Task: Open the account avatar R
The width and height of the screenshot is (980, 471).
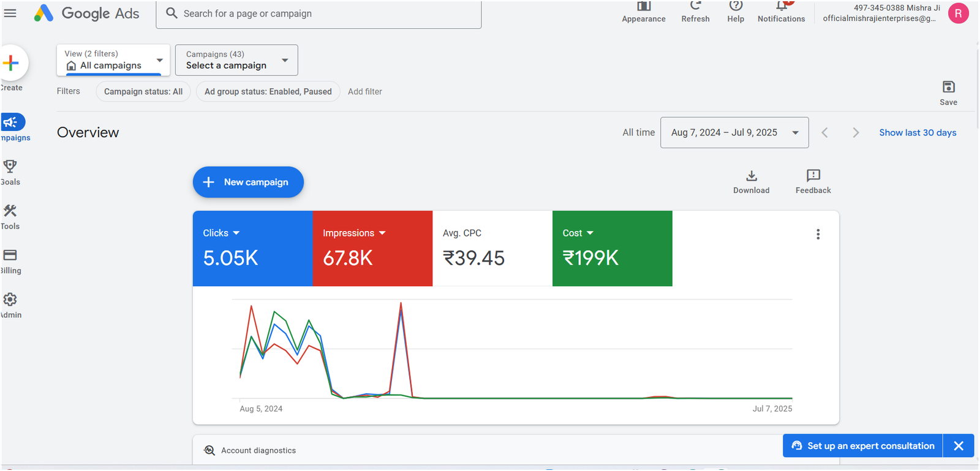Action: tap(958, 13)
